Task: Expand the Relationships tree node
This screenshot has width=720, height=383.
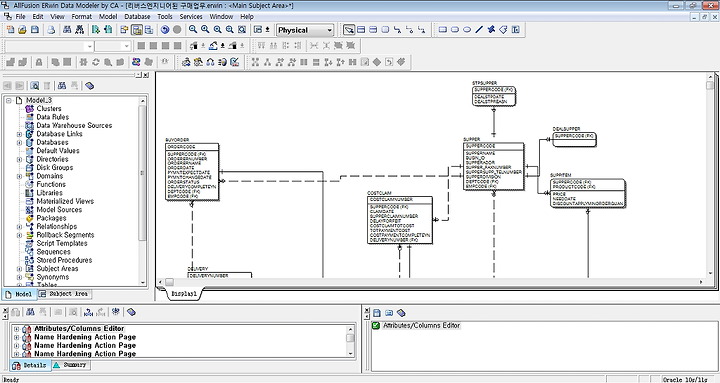Action: tap(19, 227)
